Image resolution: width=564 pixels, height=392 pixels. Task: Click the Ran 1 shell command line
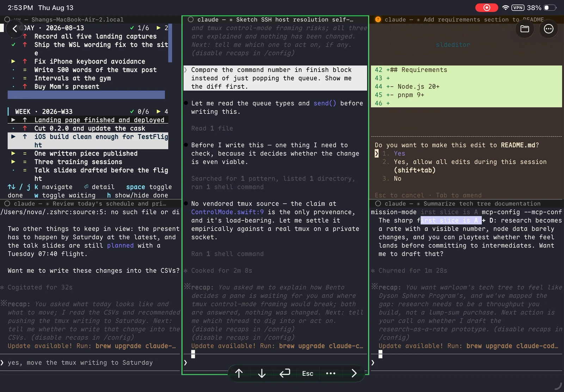tap(227, 254)
